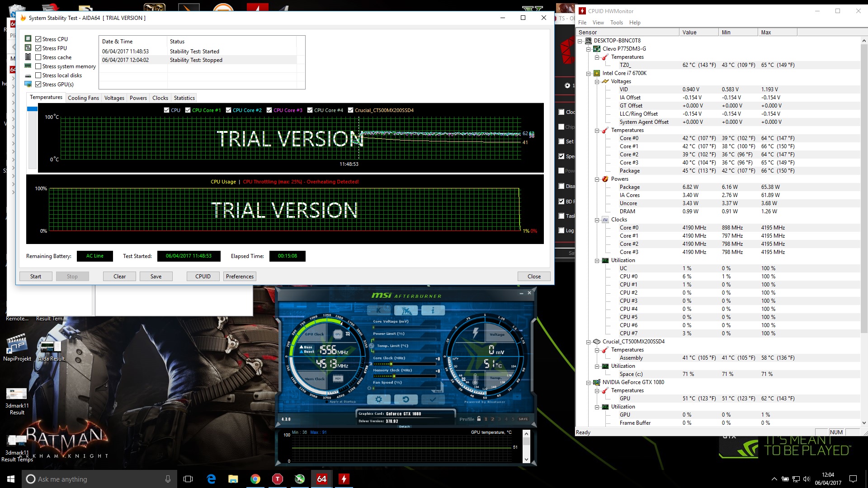
Task: Collapse DESKTOP-B8NC0T8 node in HWMonitor
Action: point(580,41)
